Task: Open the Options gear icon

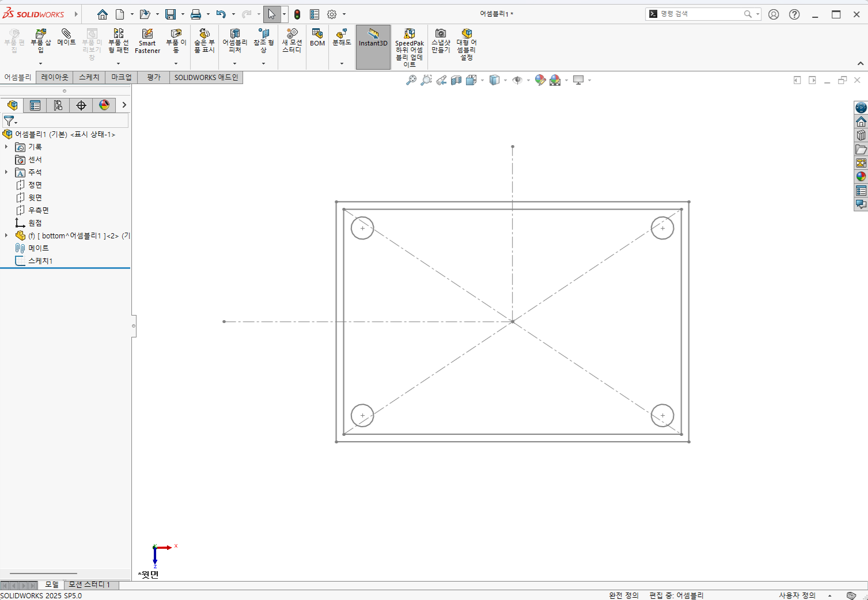Action: pyautogui.click(x=332, y=14)
